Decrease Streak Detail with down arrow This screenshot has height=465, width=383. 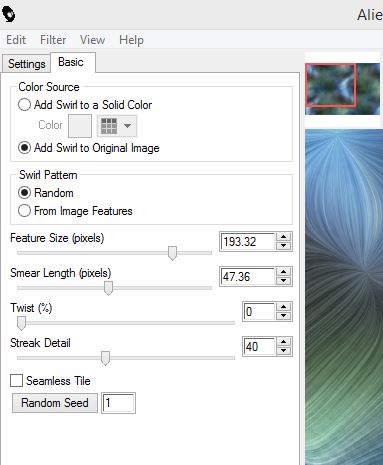click(283, 351)
